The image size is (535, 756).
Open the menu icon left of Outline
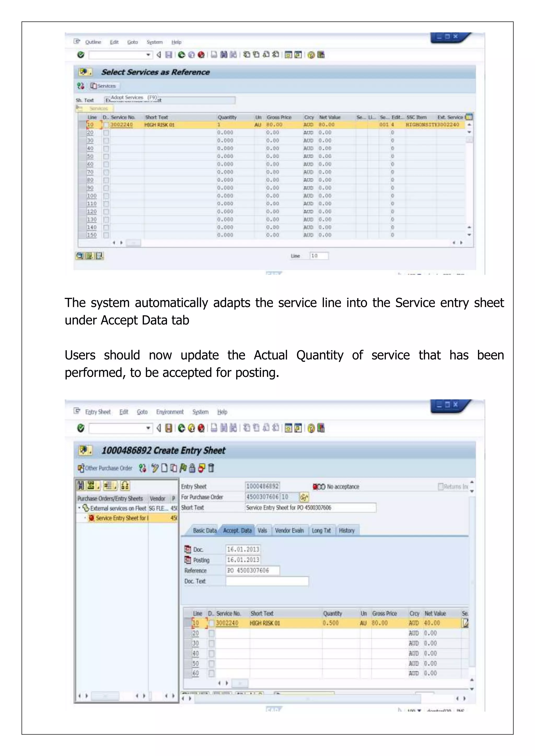[77, 42]
